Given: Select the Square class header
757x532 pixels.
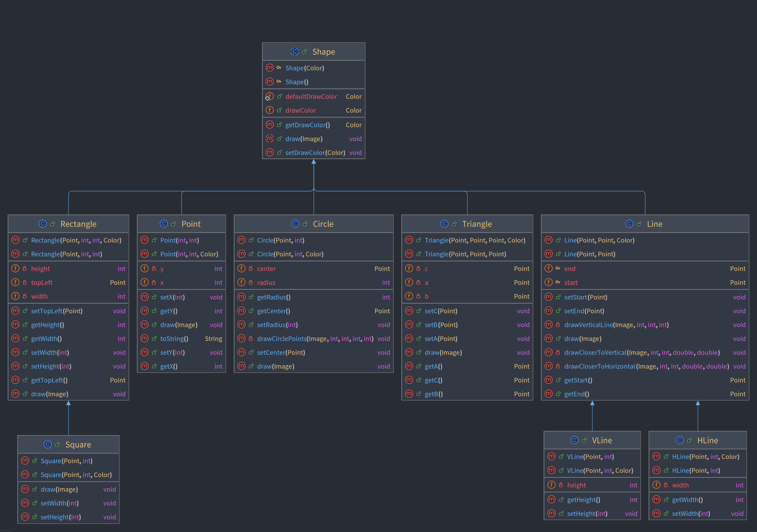Looking at the screenshot, I should [x=78, y=445].
